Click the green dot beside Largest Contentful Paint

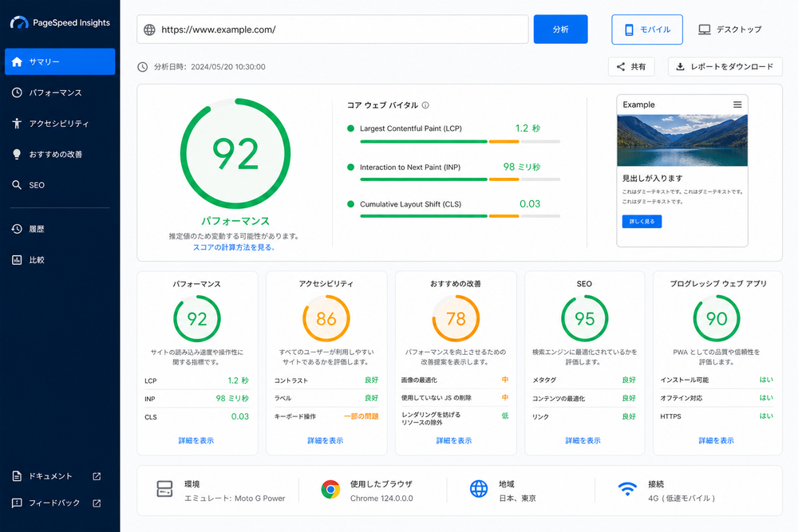pyautogui.click(x=350, y=128)
